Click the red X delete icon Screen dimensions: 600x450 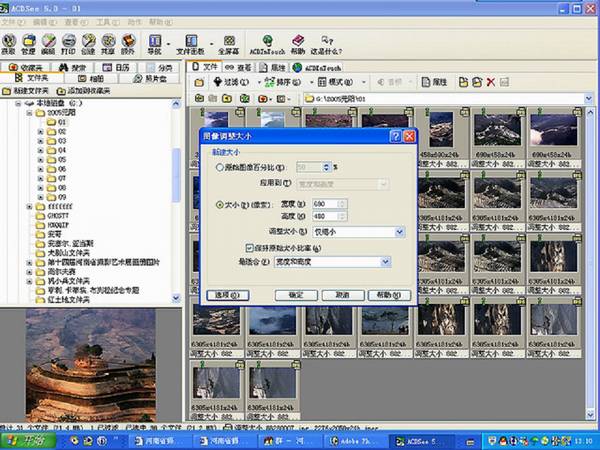(x=491, y=82)
